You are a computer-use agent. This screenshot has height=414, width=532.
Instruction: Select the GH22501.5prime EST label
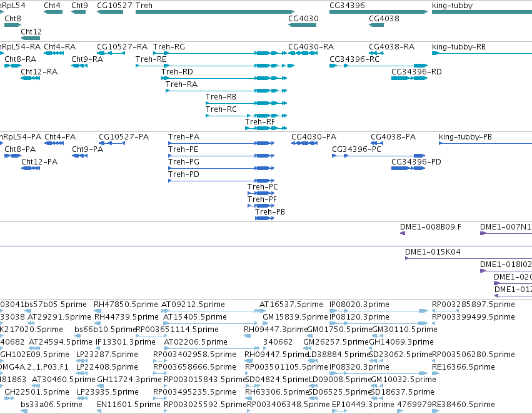point(37,392)
